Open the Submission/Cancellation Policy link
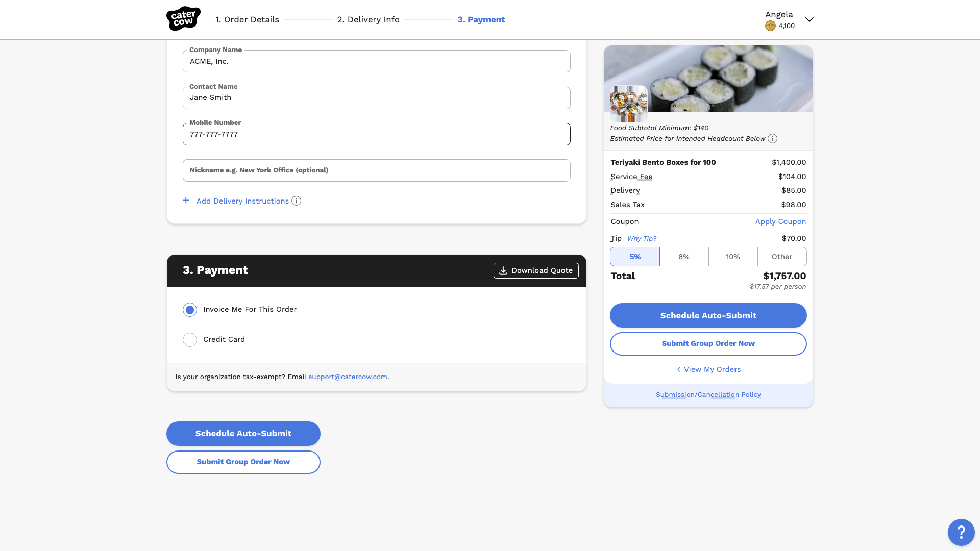The height and width of the screenshot is (551, 980). click(x=708, y=395)
